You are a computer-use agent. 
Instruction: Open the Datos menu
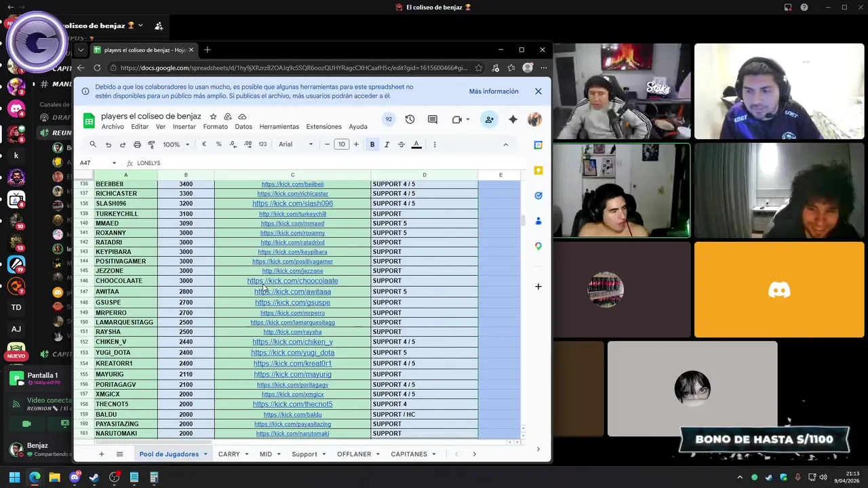click(243, 127)
